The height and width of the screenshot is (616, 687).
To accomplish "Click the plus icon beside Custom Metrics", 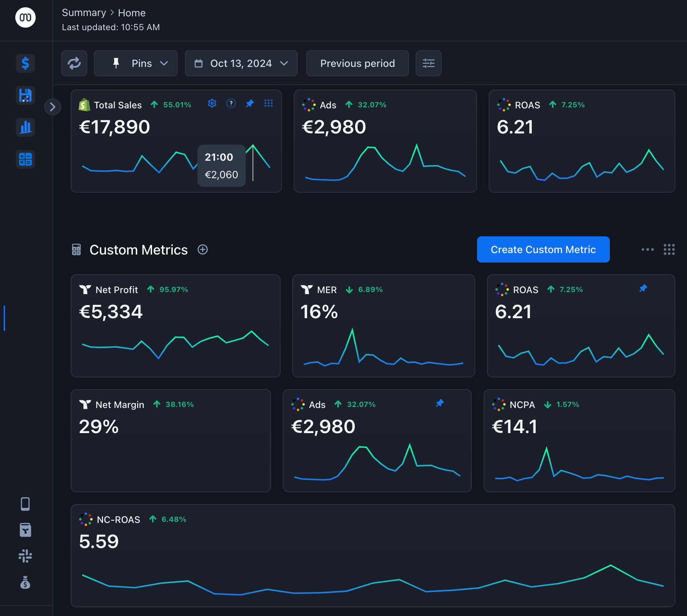I will pos(203,249).
